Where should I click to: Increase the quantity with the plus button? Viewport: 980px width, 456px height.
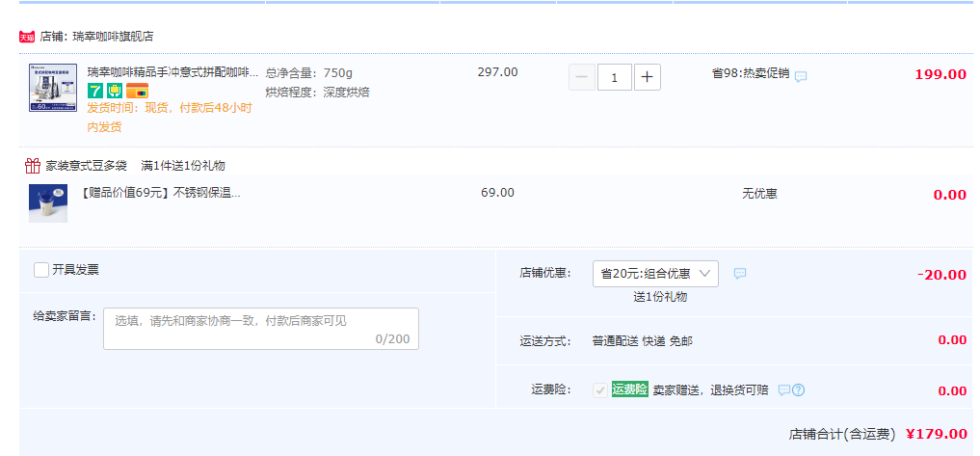pos(648,77)
